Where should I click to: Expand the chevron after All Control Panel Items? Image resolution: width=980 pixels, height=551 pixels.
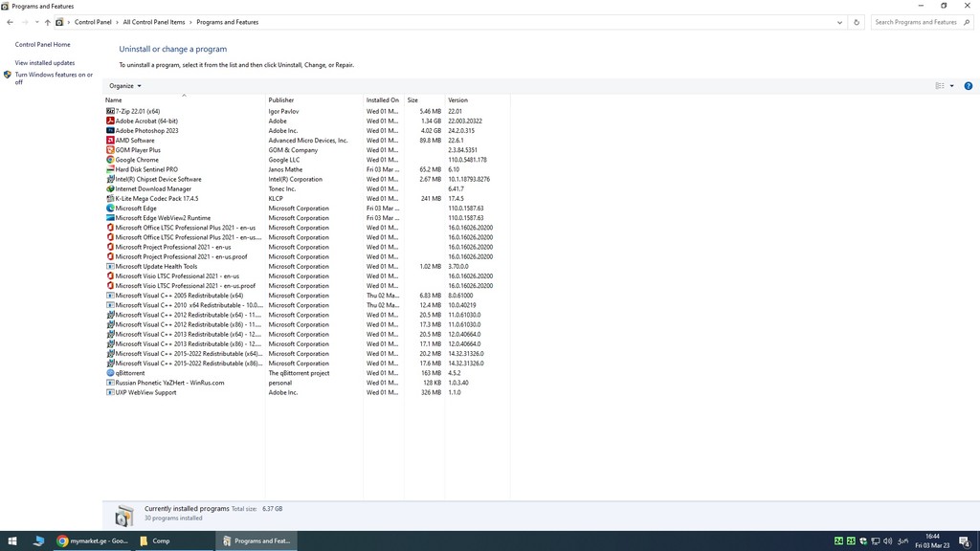[x=190, y=23]
